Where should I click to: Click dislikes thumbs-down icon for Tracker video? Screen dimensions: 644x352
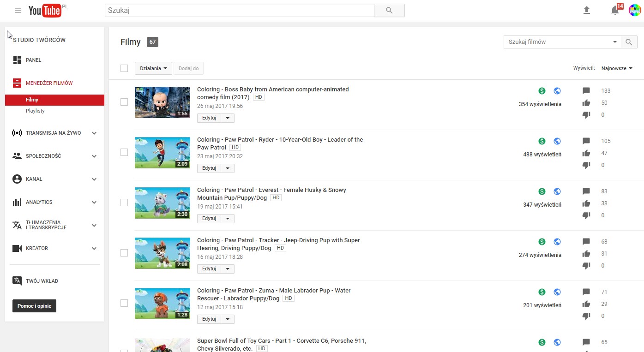click(586, 266)
